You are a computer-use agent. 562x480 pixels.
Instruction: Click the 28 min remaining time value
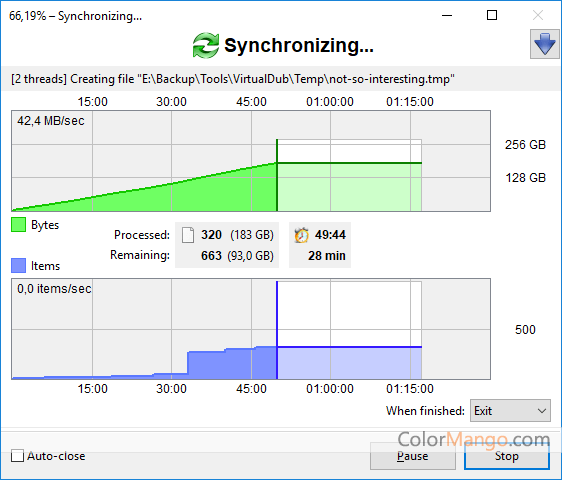coord(327,256)
